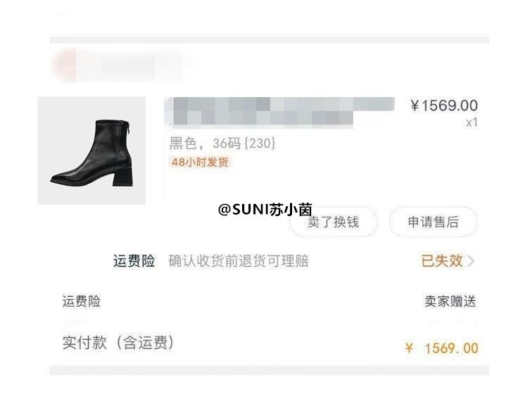Expand the chevron beside 已失效
530x420 pixels.
(471, 261)
